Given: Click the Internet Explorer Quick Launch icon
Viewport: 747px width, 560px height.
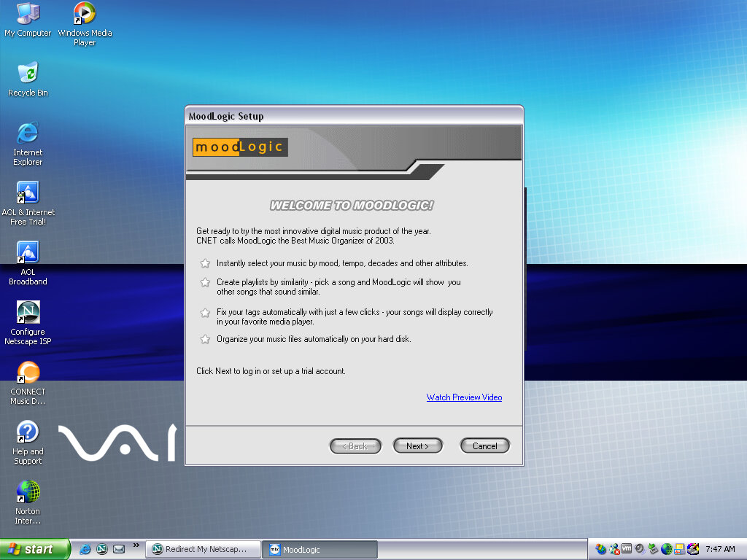Looking at the screenshot, I should (85, 550).
